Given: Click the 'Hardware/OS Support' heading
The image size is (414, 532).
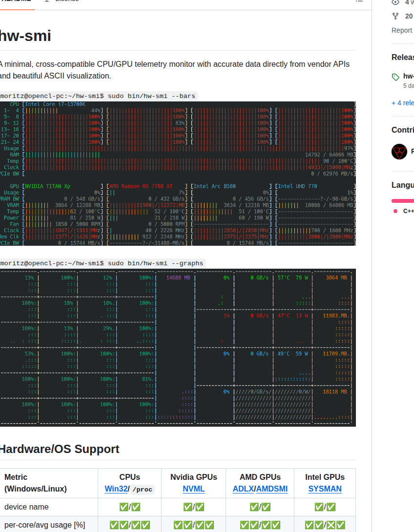Looking at the screenshot, I should click(x=60, y=449).
